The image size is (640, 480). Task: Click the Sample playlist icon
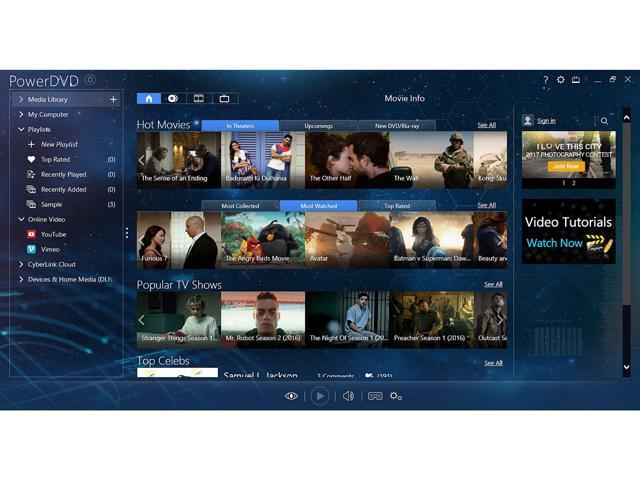[31, 204]
